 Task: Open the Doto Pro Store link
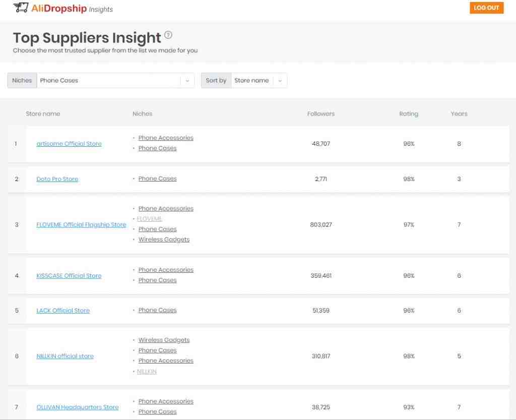pos(57,179)
